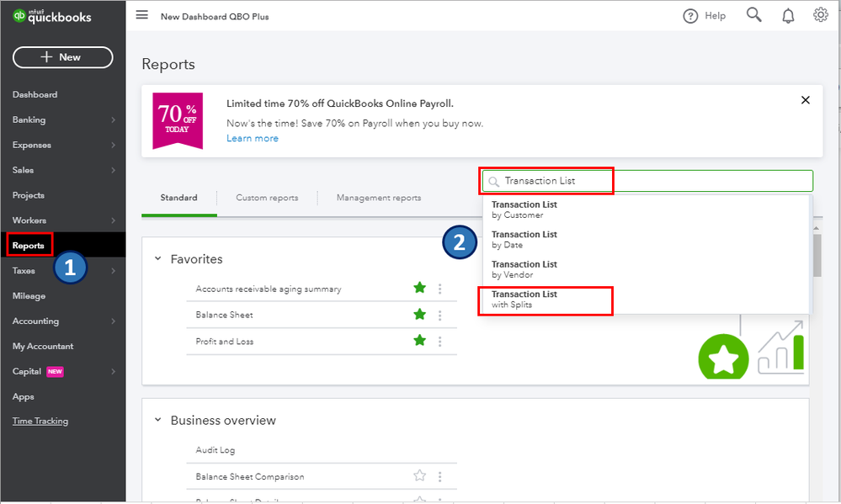The image size is (841, 504).
Task: Select Transaction List with Splits suggestion
Action: coord(546,300)
